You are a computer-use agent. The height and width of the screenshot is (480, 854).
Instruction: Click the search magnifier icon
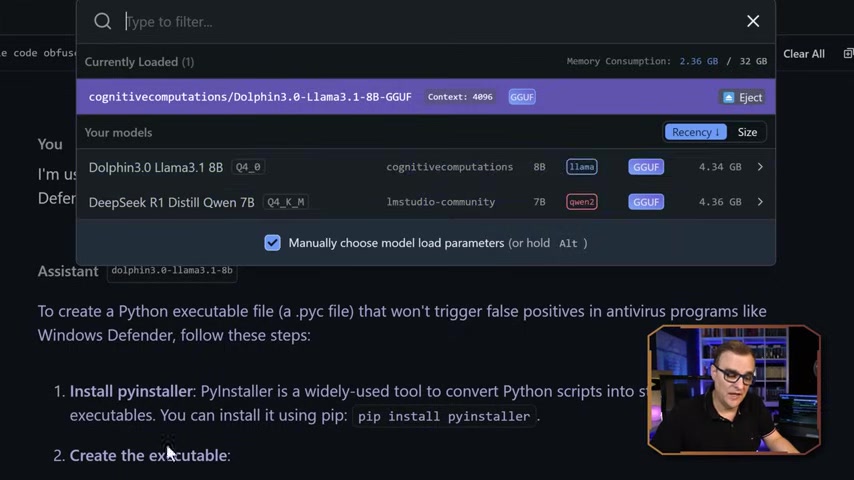(102, 21)
